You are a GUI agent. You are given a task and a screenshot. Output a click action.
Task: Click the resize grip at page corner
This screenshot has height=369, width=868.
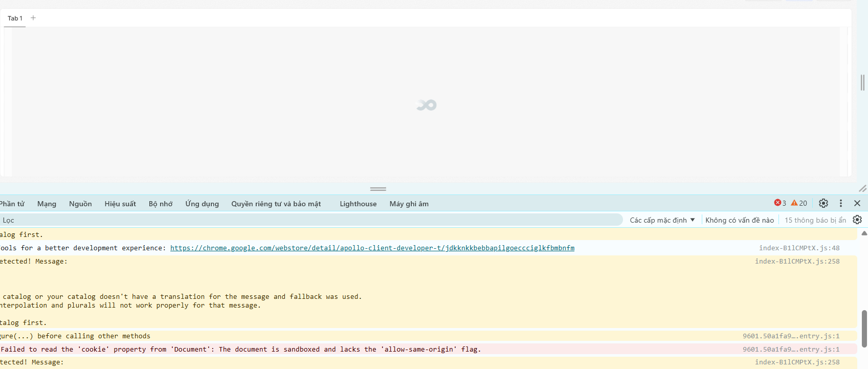pos(862,188)
